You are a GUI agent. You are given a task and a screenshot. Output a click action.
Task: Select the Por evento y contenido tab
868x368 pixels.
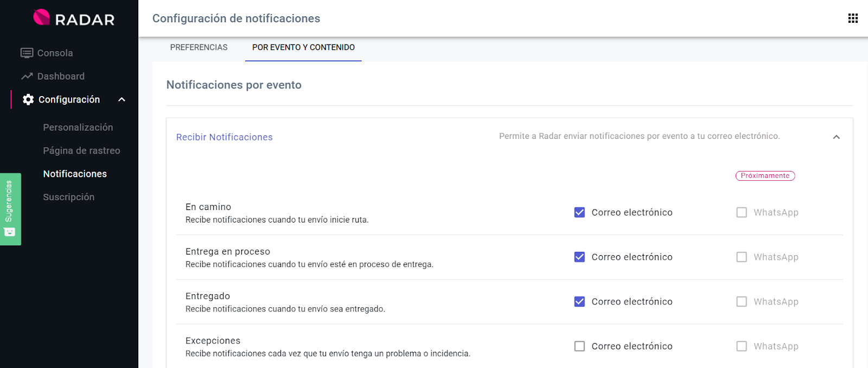coord(303,48)
